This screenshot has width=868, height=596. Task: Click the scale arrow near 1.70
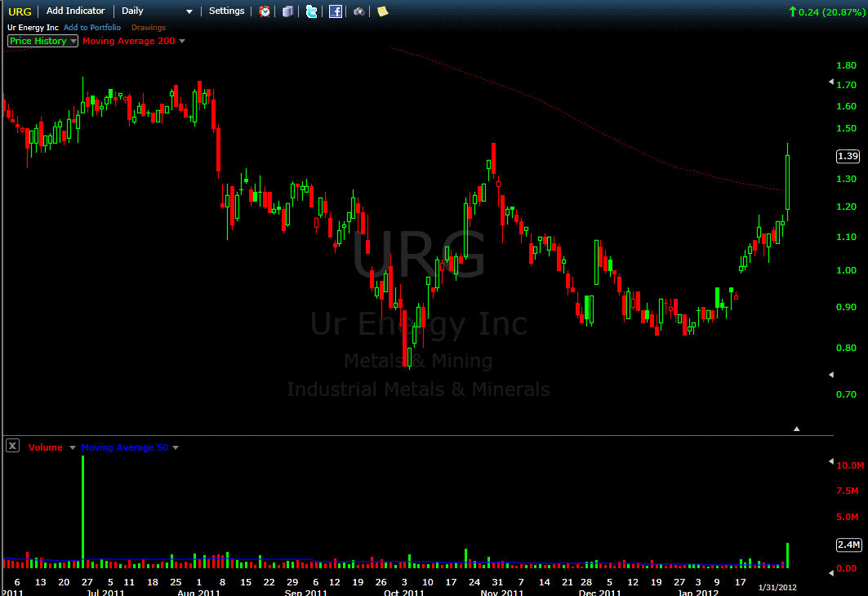831,82
